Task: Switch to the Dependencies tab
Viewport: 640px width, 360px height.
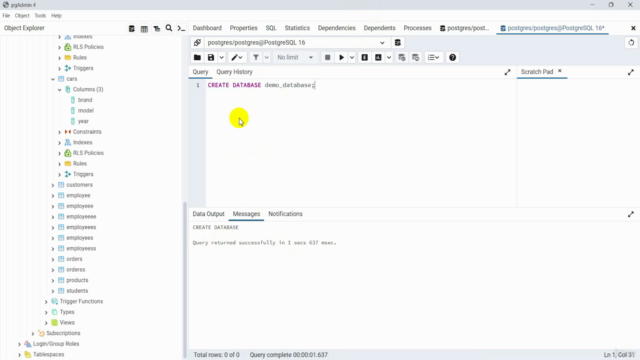Action: (337, 28)
